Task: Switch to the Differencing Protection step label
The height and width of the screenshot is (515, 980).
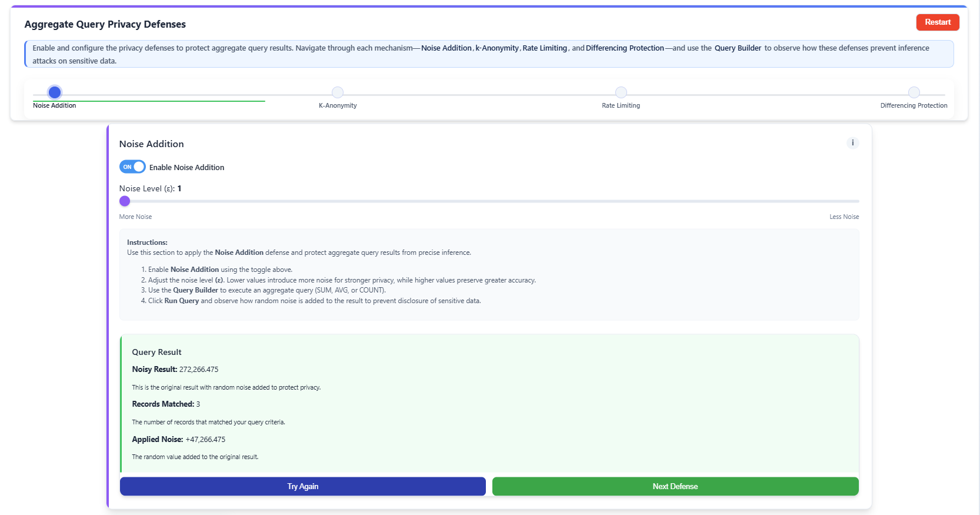Action: [914, 106]
